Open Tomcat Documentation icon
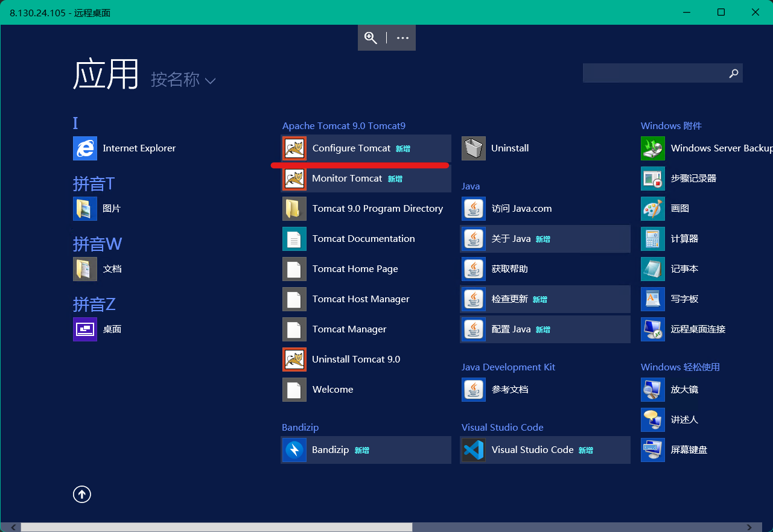 [x=294, y=239]
